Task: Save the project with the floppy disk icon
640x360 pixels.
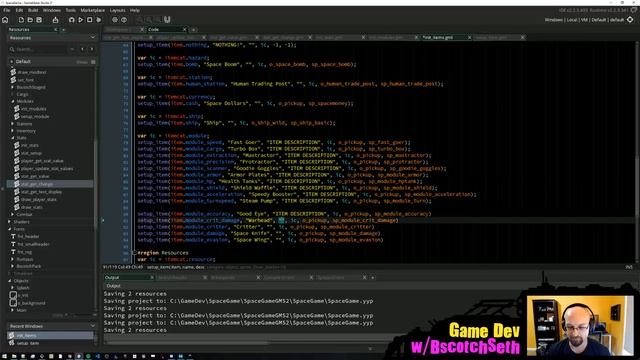Action: [39, 20]
